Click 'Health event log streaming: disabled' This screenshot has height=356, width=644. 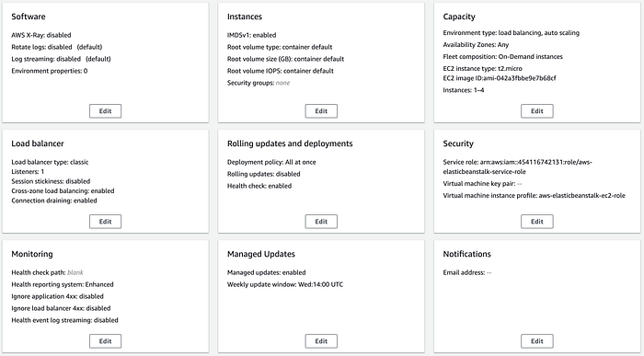64,320
